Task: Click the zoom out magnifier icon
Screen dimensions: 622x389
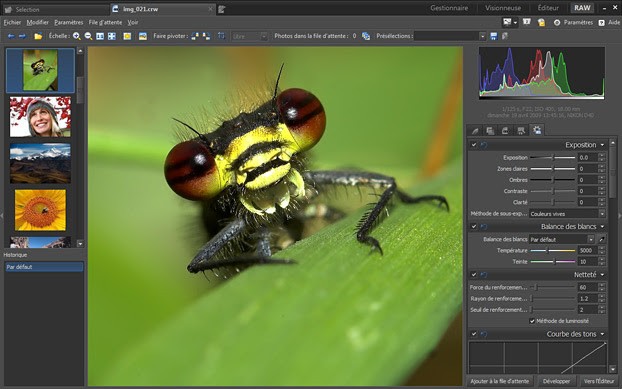Action: pos(88,36)
